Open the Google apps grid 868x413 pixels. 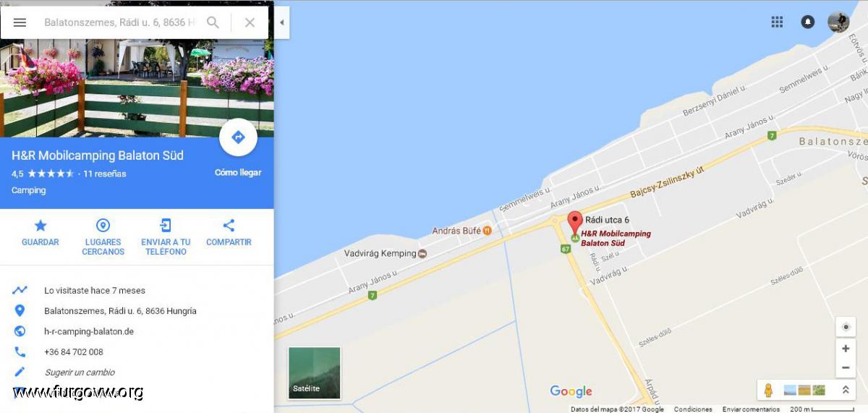[777, 22]
